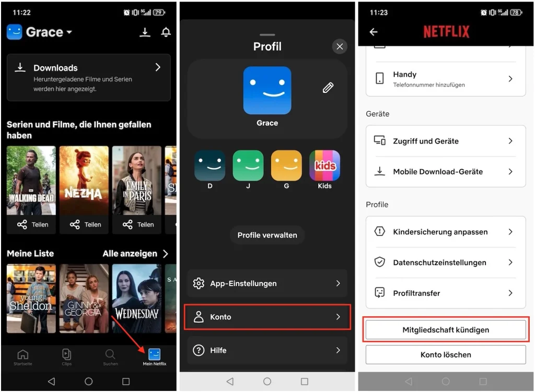Select the large Grace profile avatar

267,90
